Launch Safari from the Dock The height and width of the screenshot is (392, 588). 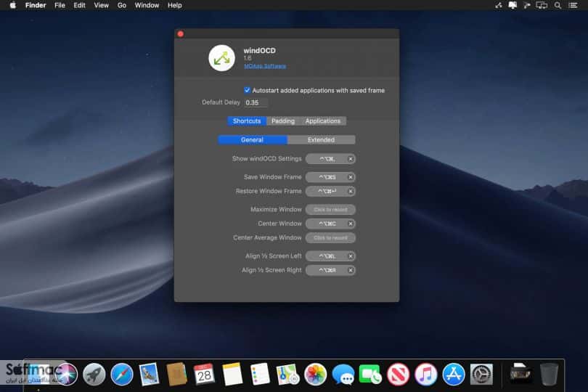tap(121, 374)
